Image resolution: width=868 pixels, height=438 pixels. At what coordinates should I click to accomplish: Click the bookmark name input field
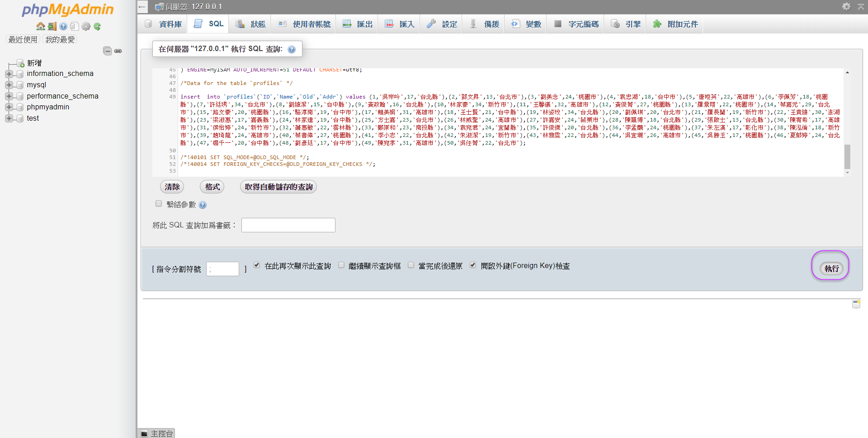[x=288, y=225]
